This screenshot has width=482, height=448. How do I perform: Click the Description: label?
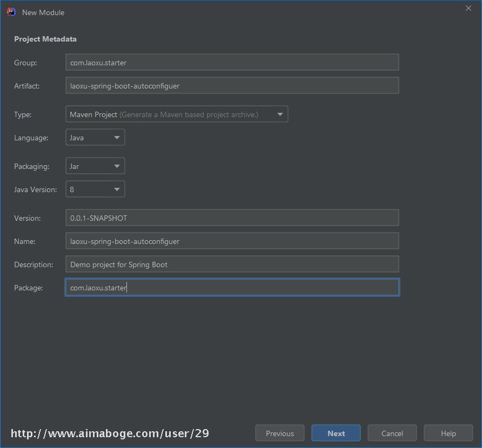click(34, 264)
